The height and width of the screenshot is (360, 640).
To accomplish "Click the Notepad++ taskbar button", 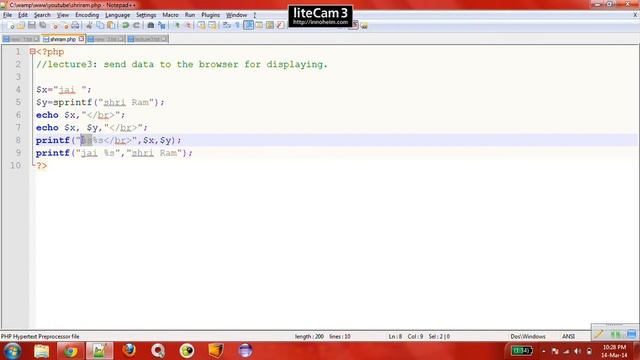I will coord(99,351).
